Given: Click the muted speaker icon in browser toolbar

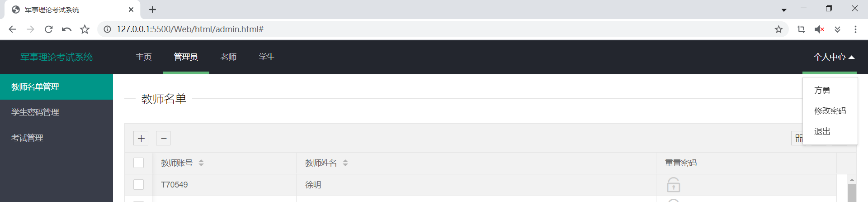Looking at the screenshot, I should click(x=819, y=29).
